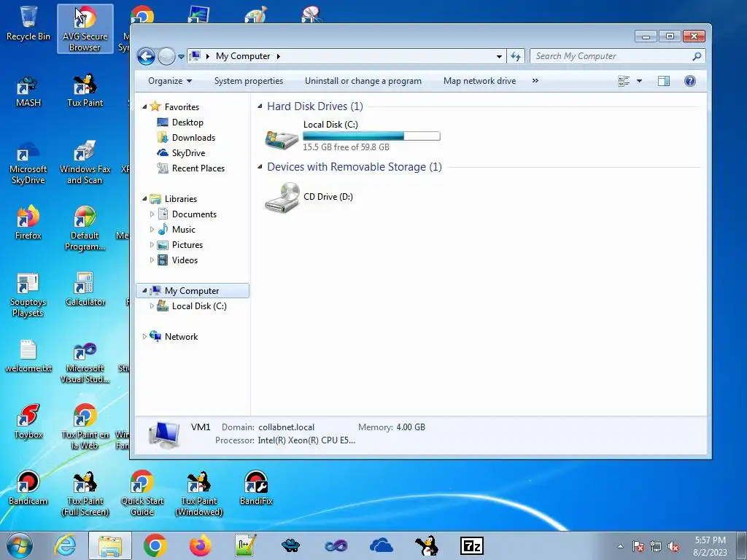Viewport: 747px width, 560px height.
Task: Expand the Network tree node
Action: click(x=144, y=337)
